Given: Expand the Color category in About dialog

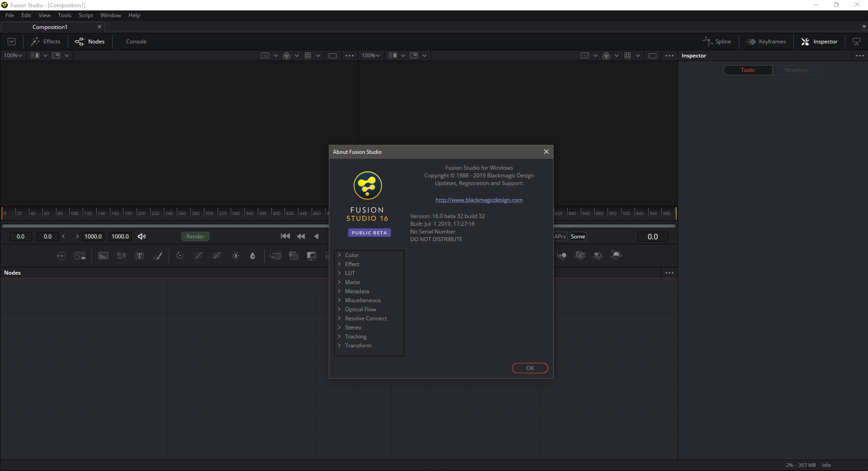Looking at the screenshot, I should (339, 255).
